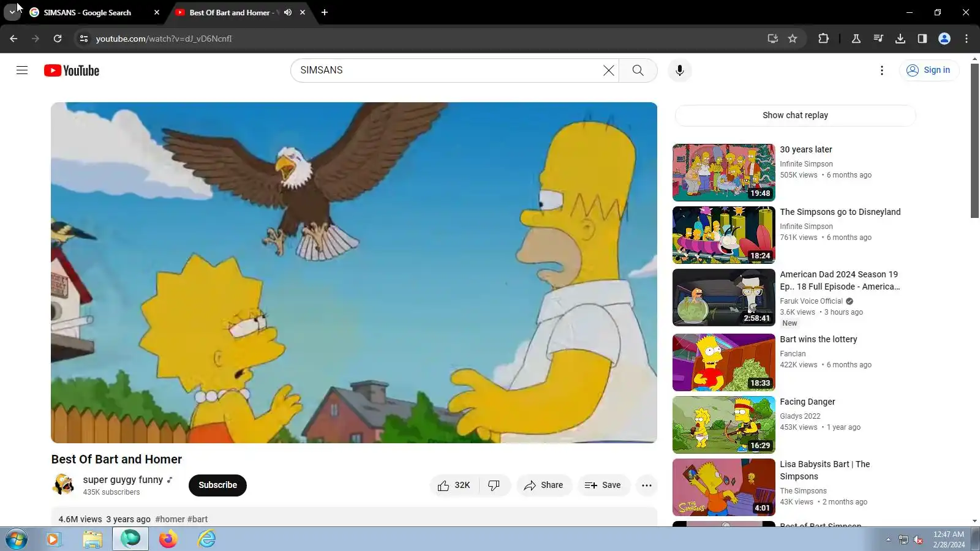The height and width of the screenshot is (551, 980).
Task: Click the magnifier search button
Action: [638, 70]
